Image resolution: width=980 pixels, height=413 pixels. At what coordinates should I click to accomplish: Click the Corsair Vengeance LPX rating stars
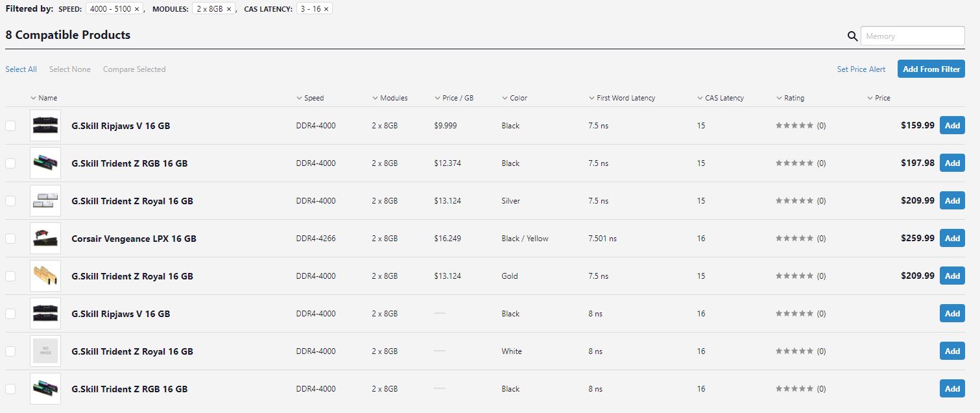point(795,239)
